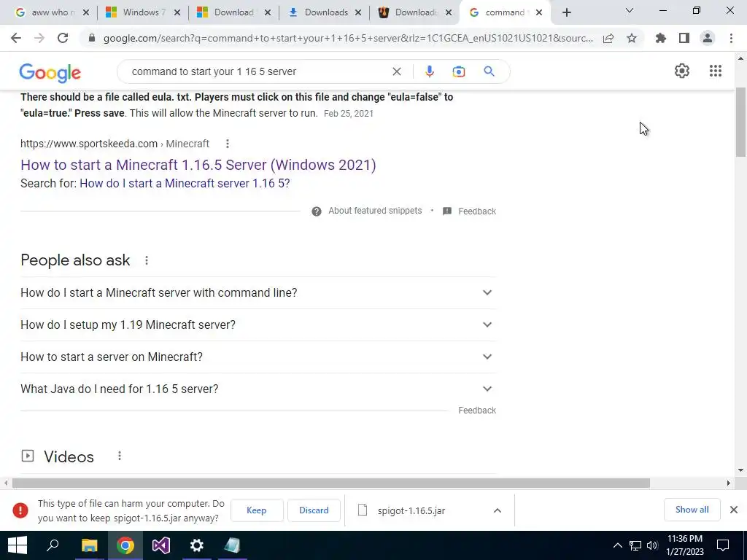View site info via lock icon
This screenshot has height=560, width=747.
92,38
